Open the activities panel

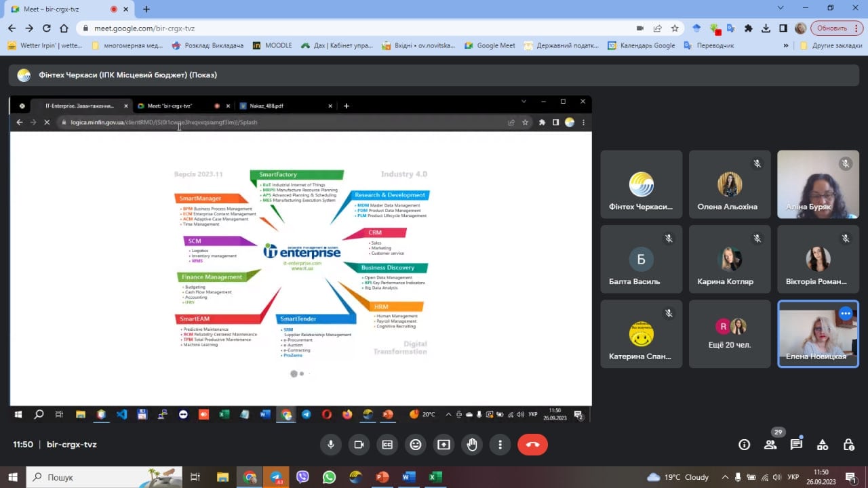click(823, 445)
